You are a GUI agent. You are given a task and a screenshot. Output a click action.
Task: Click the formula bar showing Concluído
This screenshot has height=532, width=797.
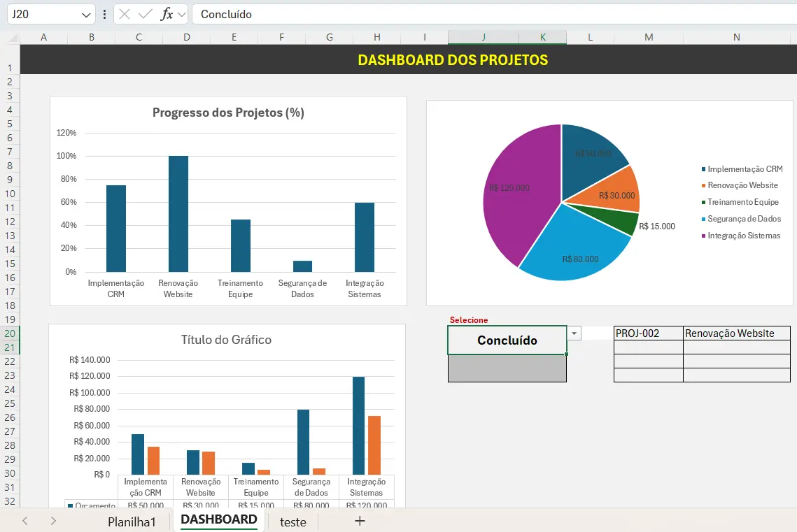pyautogui.click(x=490, y=14)
